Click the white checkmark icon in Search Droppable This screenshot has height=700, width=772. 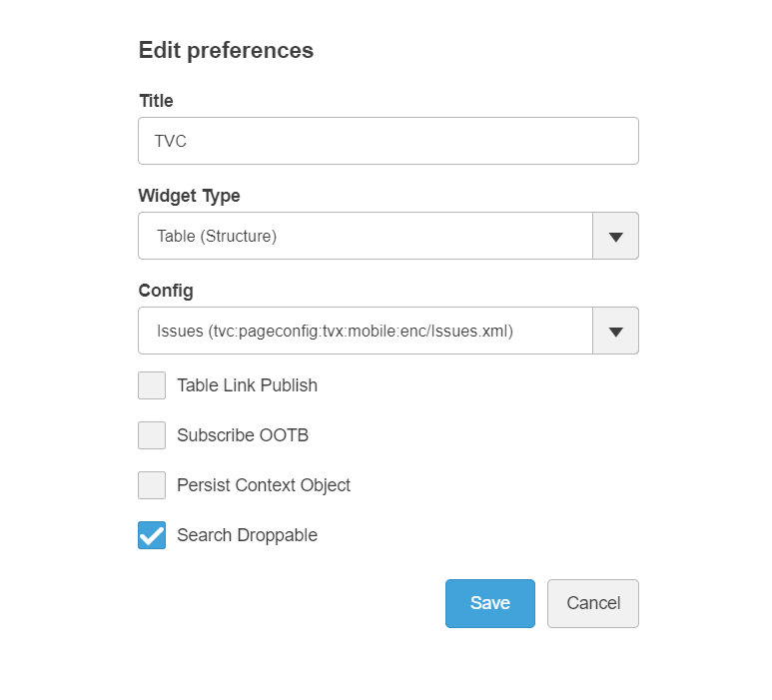152,536
